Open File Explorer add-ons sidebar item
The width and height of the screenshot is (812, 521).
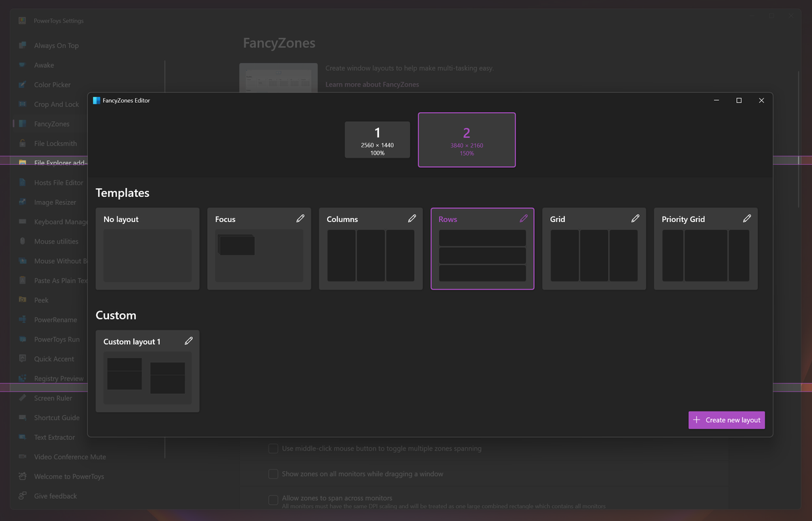click(61, 163)
